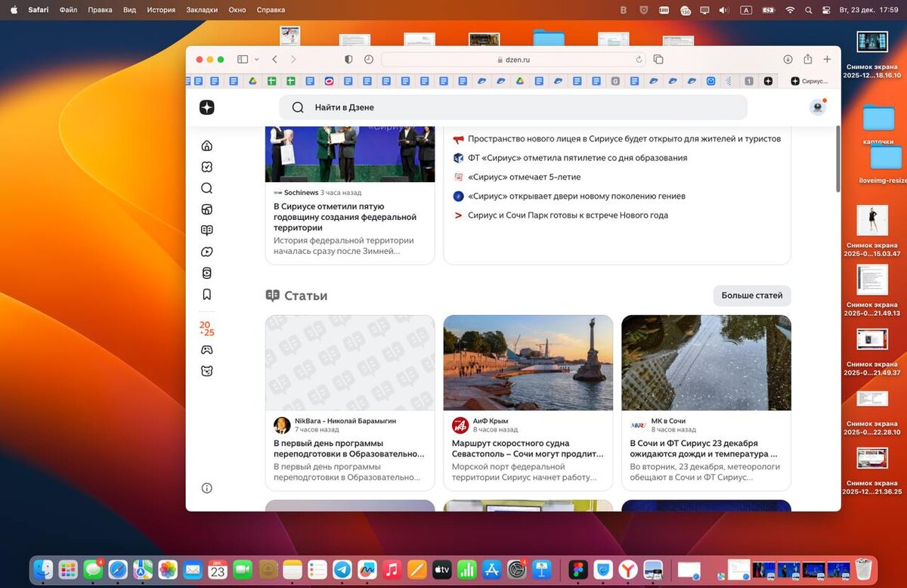Open the Вид menu
The width and height of the screenshot is (907, 588).
coord(129,10)
